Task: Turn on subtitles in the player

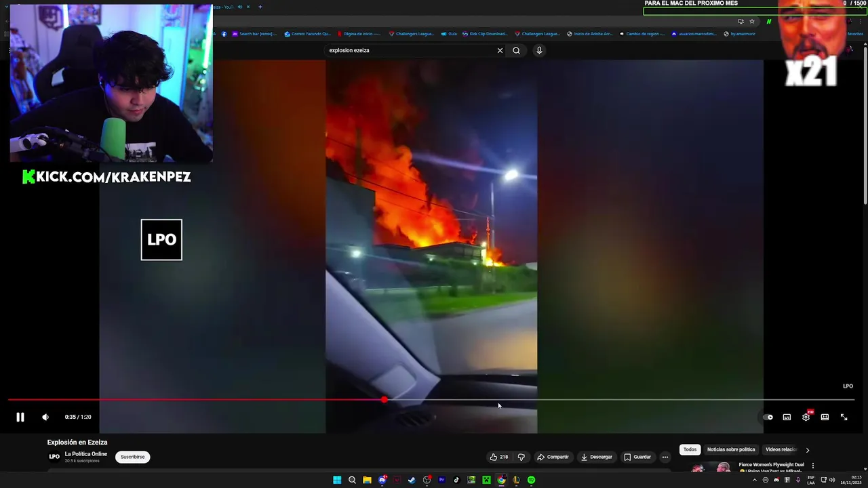Action: (787, 417)
